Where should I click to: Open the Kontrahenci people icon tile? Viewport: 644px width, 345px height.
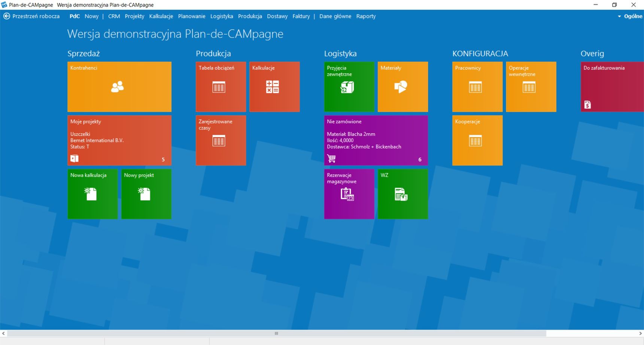(x=118, y=87)
